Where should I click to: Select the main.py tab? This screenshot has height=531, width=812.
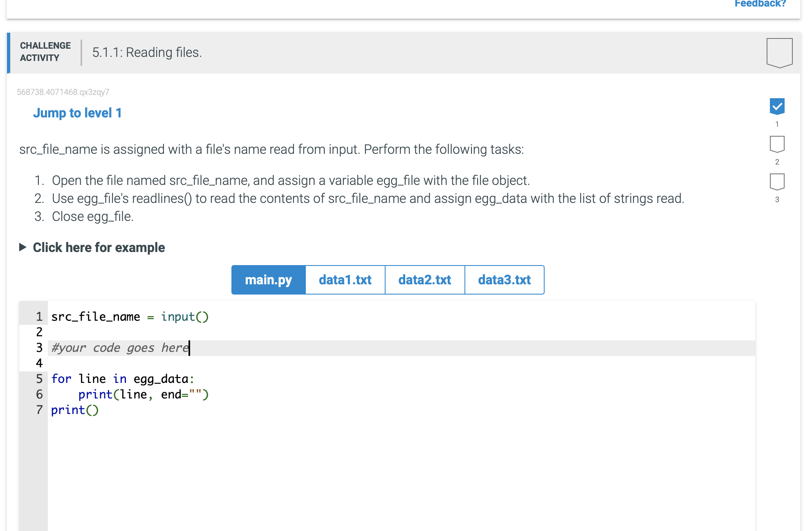(268, 280)
